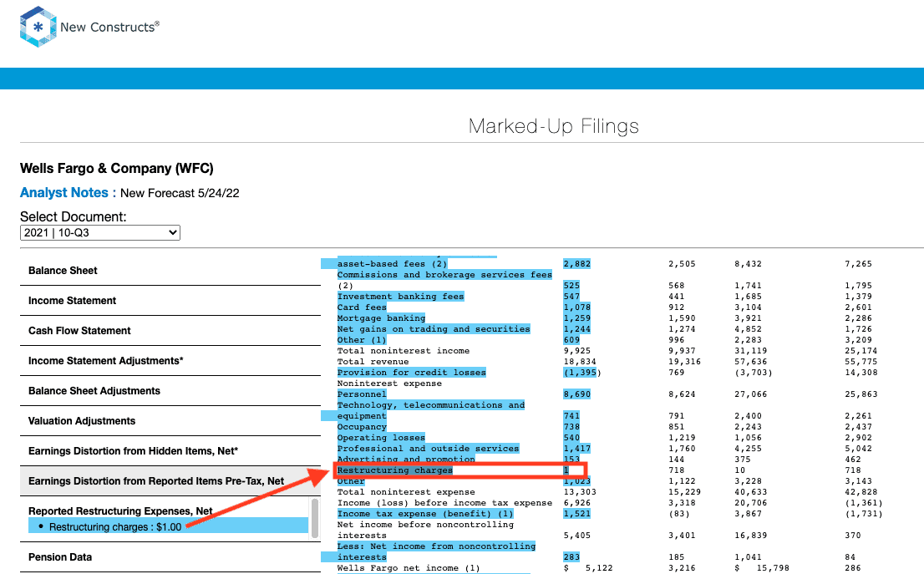Click the highlighted value 1,259
Image resolution: width=924 pixels, height=574 pixels.
[577, 318]
